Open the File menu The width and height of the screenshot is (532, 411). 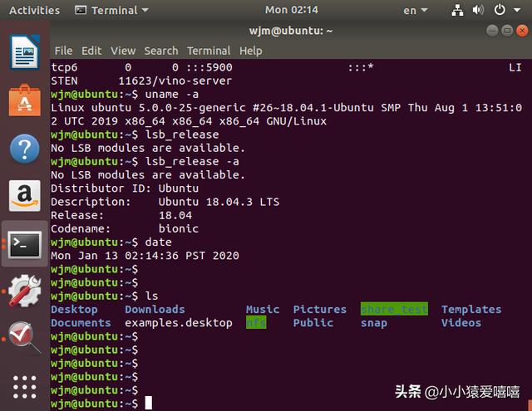63,51
